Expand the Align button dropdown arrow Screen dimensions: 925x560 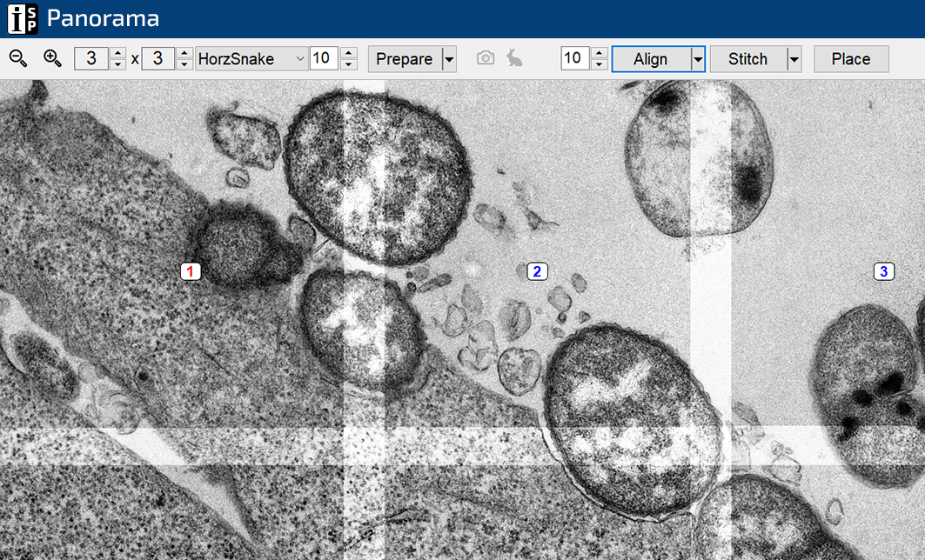pyautogui.click(x=697, y=59)
